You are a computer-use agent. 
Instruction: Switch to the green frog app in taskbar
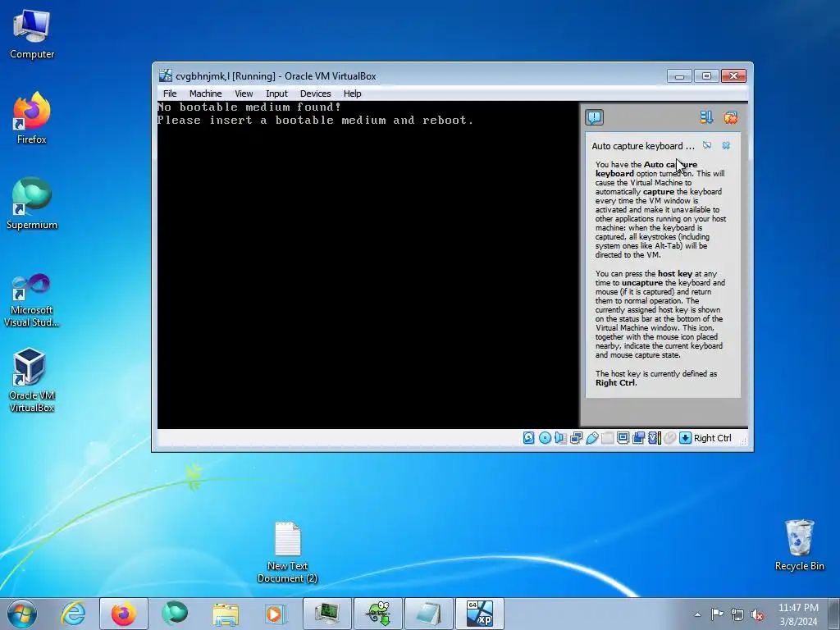click(x=377, y=614)
